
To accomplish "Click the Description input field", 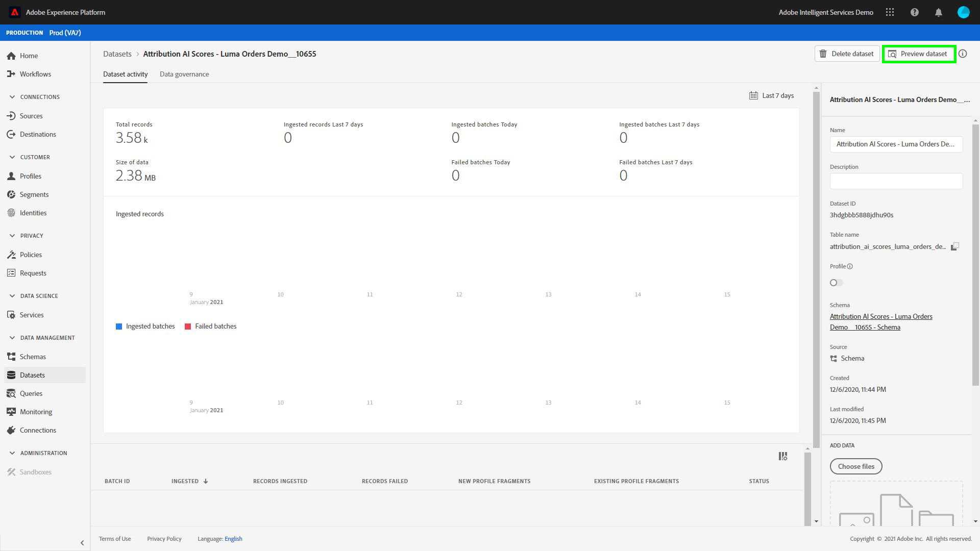I will click(x=896, y=181).
